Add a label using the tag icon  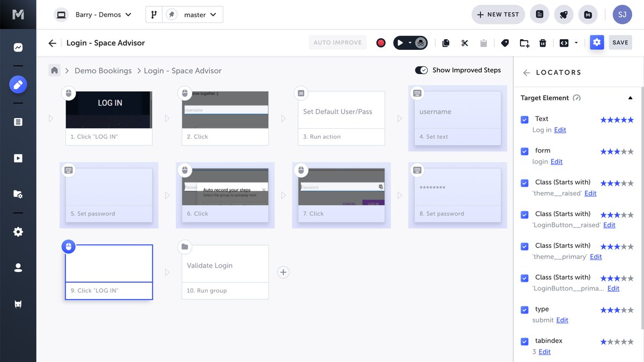(505, 43)
